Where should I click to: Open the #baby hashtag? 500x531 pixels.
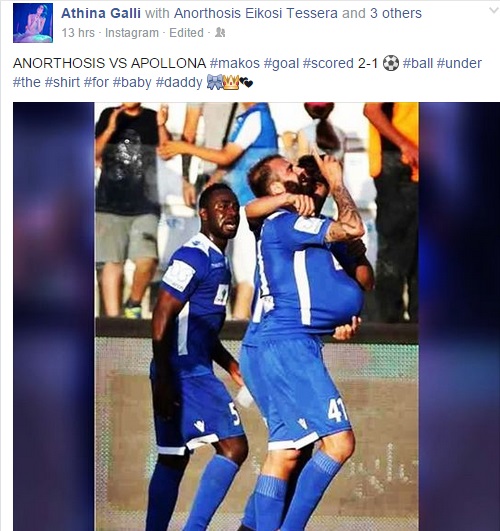(132, 82)
